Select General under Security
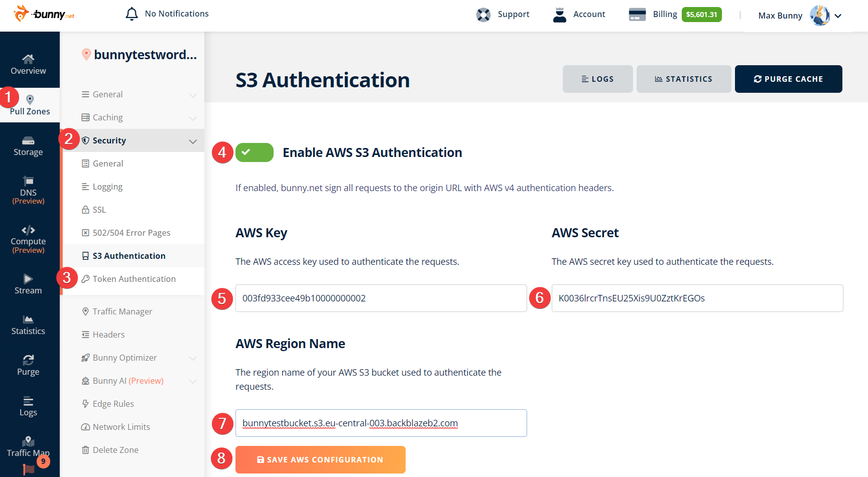Screen dimensions: 868x477 (x=134, y=164)
